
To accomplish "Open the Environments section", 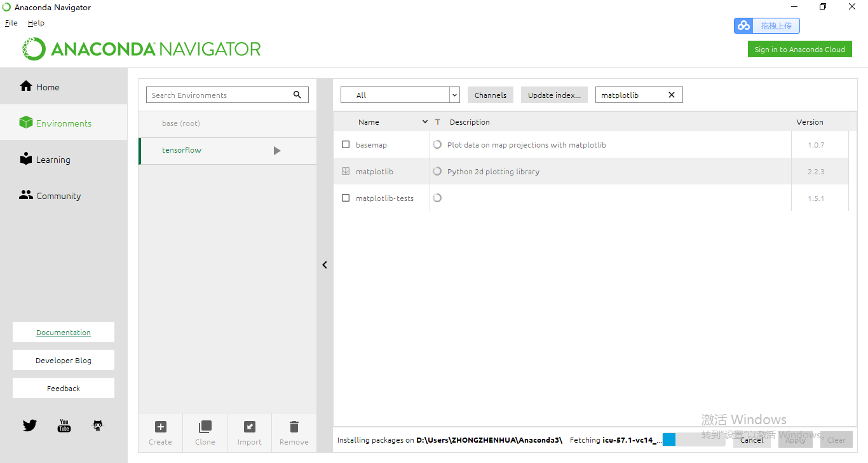I will pyautogui.click(x=64, y=123).
